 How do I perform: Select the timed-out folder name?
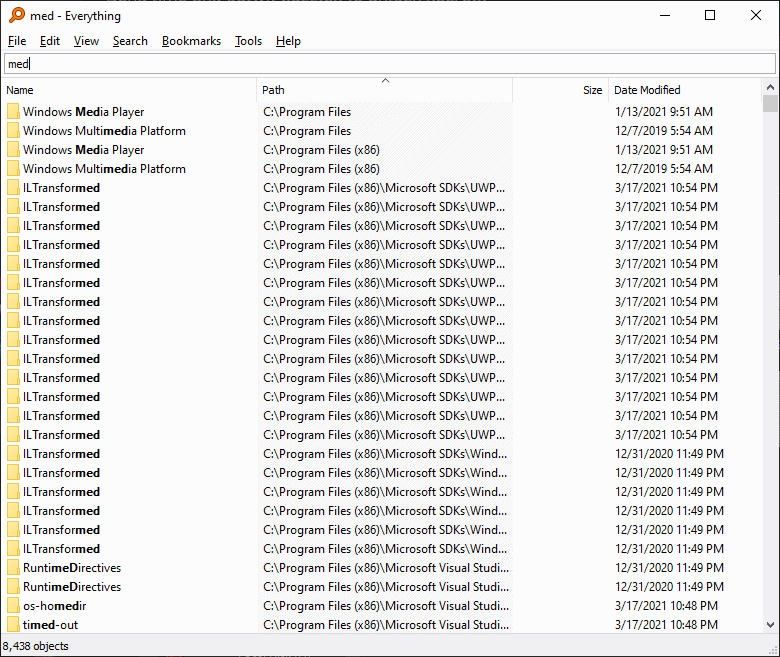(x=50, y=625)
